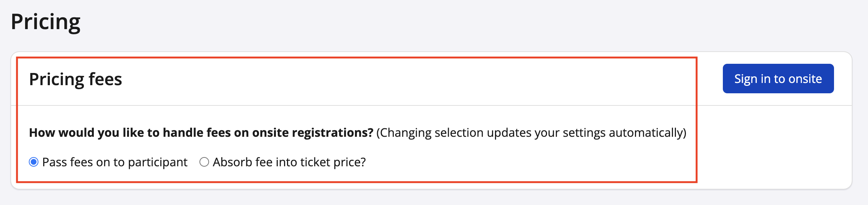The image size is (868, 205).
Task: Click the word 'Pricing' in Pricing fees title
Action: tap(57, 79)
